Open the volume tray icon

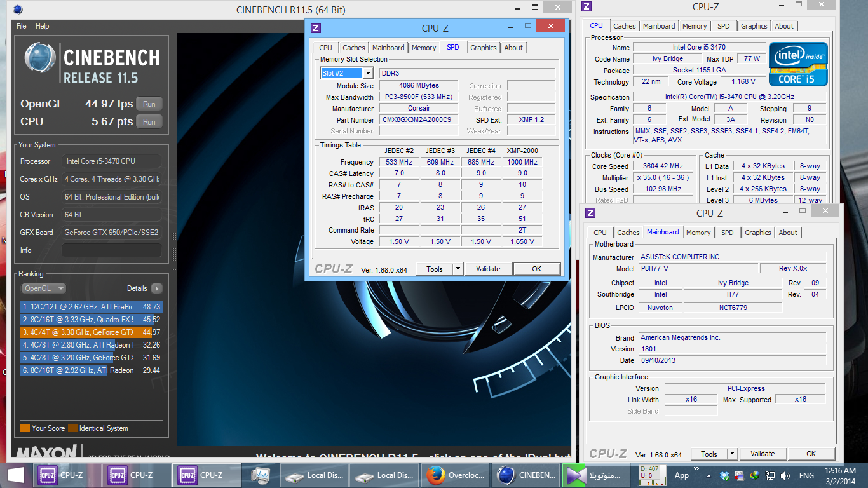tap(785, 475)
